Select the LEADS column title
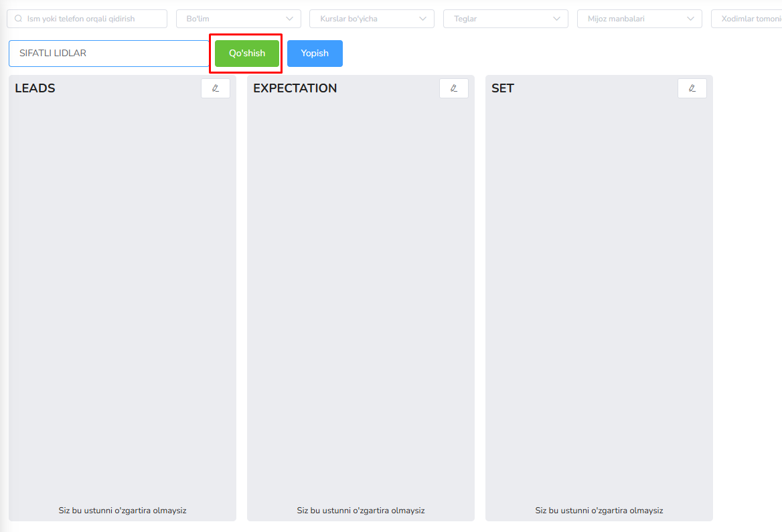 [x=35, y=88]
